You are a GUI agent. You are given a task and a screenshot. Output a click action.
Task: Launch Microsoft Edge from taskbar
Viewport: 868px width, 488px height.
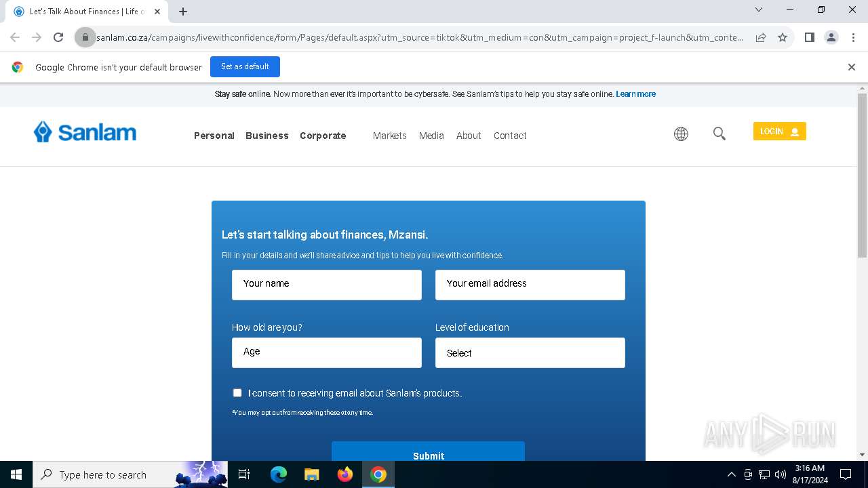tap(279, 474)
